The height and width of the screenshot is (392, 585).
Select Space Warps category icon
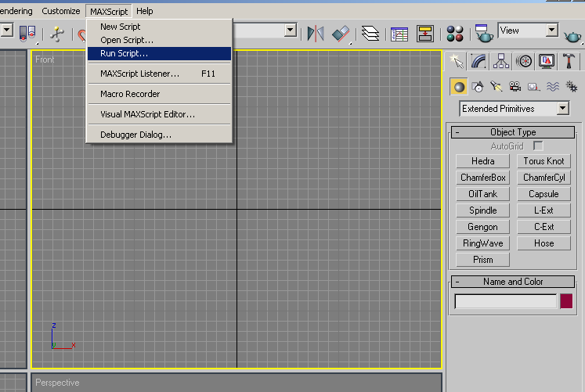[553, 87]
